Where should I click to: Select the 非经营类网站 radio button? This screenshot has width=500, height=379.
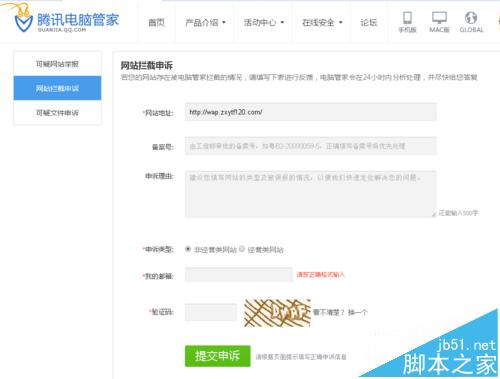pyautogui.click(x=188, y=249)
